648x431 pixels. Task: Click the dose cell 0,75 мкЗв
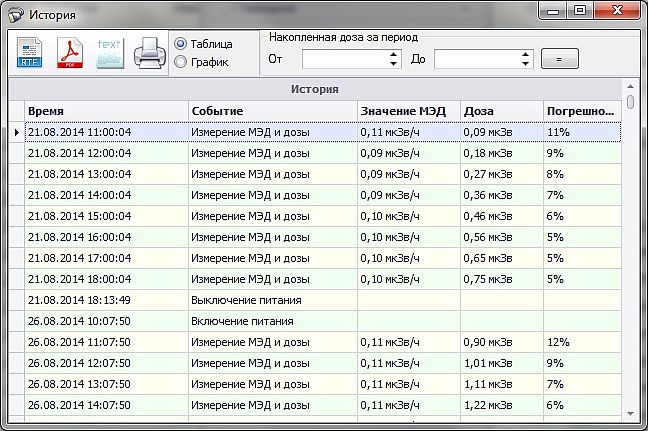pyautogui.click(x=502, y=279)
